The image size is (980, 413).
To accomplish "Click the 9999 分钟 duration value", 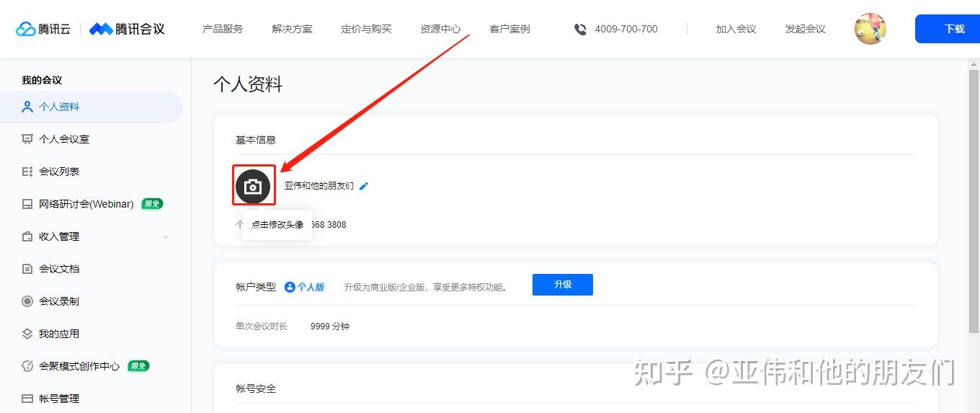I will [330, 327].
